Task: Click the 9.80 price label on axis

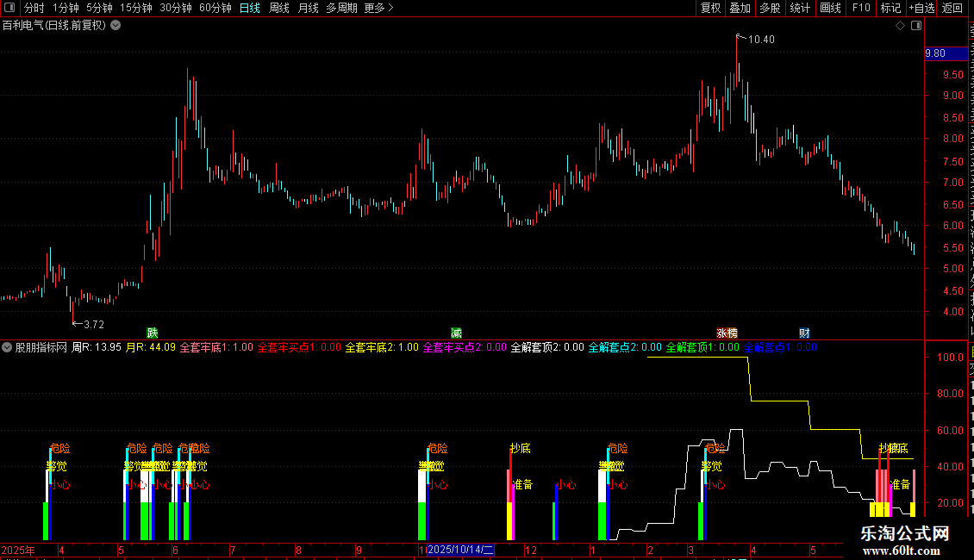Action: (946, 53)
